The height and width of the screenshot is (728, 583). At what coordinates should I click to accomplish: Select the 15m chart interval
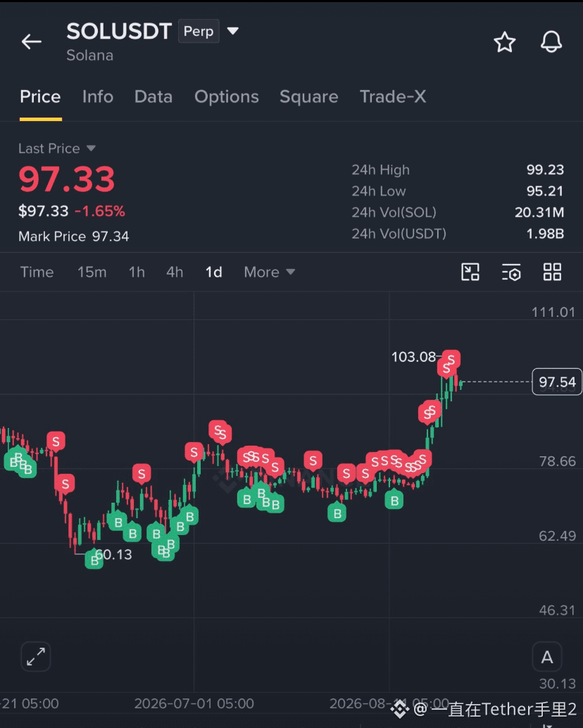[92, 272]
